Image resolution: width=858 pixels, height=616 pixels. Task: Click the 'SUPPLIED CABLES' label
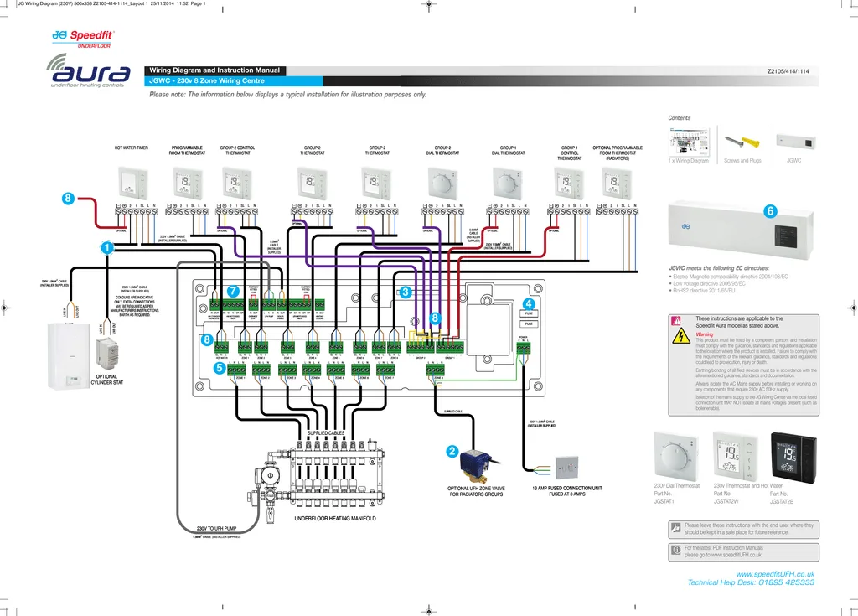(326, 433)
